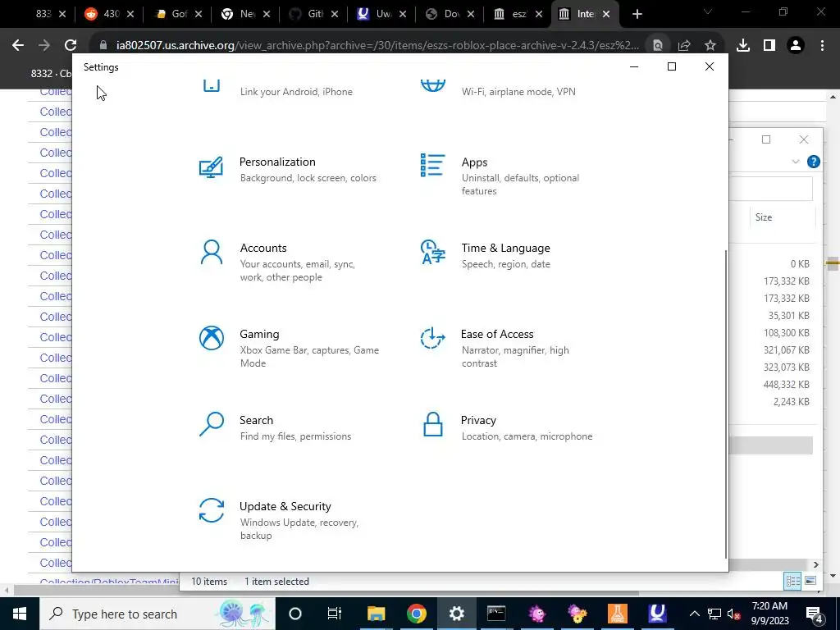The width and height of the screenshot is (840, 630).
Task: Open the Chrome downloads icon
Action: 743,46
